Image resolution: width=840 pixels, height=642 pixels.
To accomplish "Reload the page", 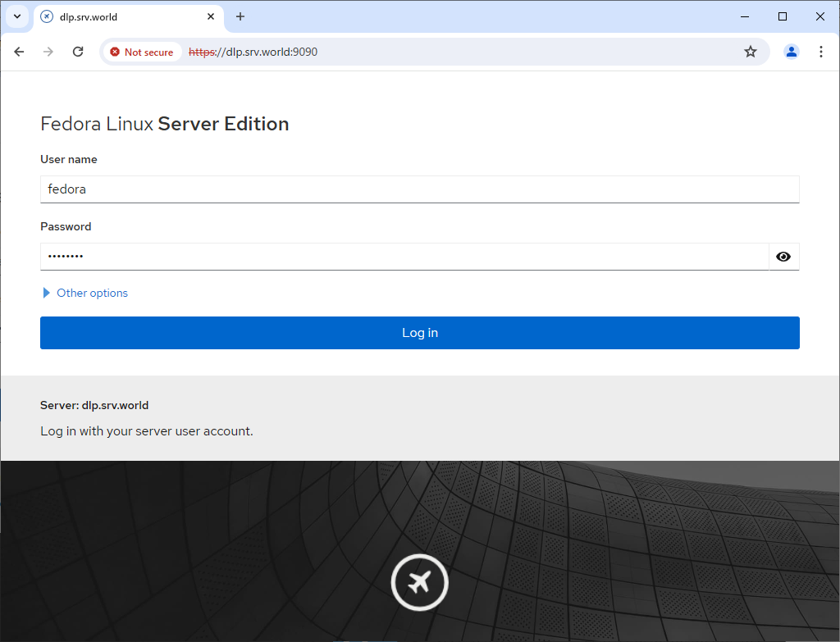I will click(78, 52).
